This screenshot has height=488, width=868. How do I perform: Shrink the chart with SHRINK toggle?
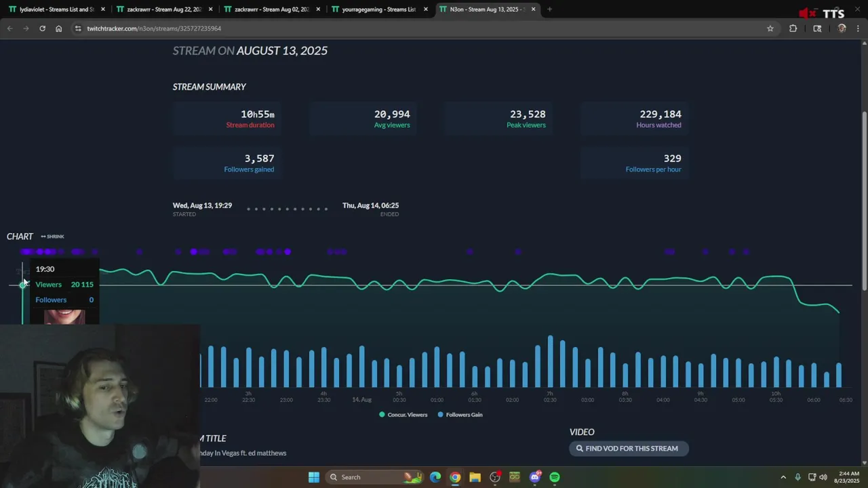click(x=52, y=237)
